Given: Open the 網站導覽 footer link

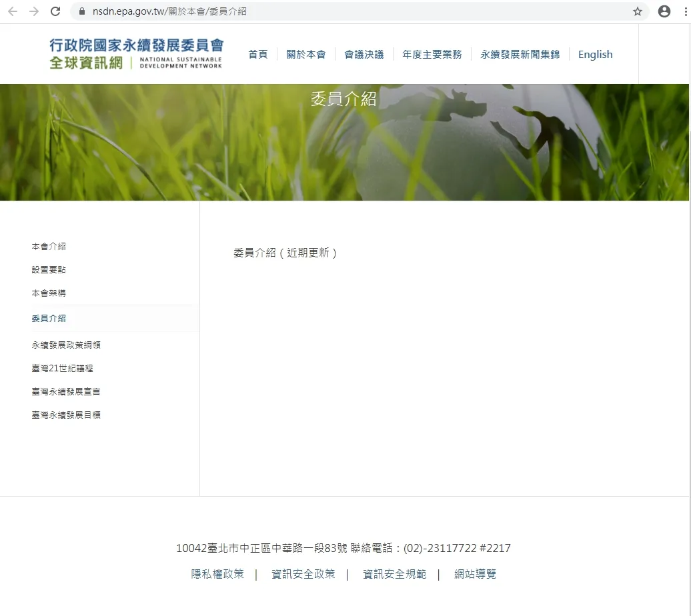Looking at the screenshot, I should click(x=475, y=574).
